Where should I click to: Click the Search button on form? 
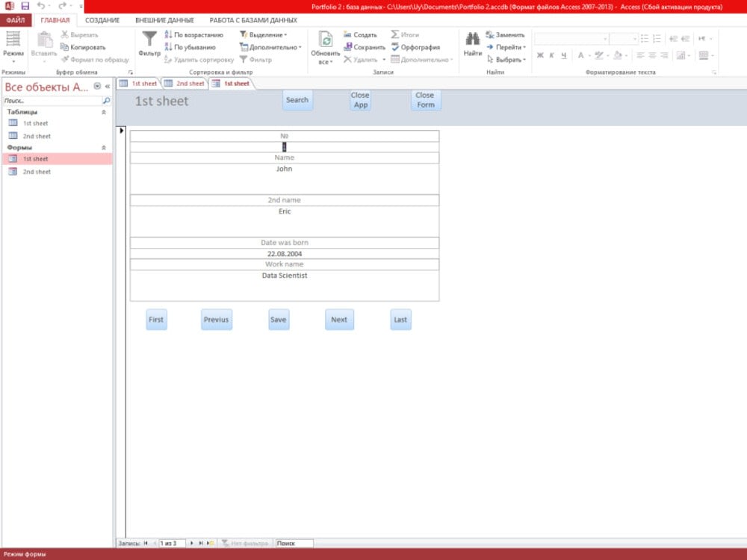coord(297,100)
